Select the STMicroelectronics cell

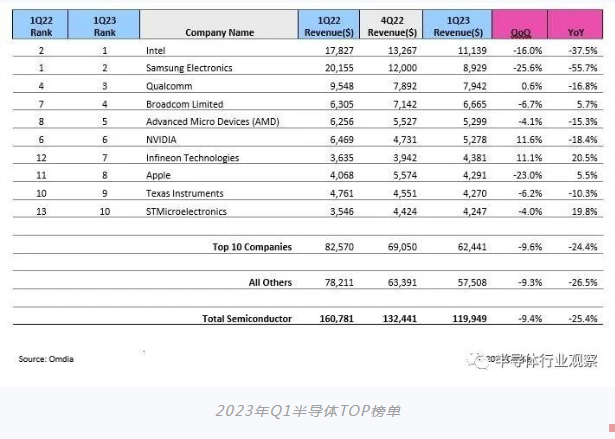click(186, 211)
